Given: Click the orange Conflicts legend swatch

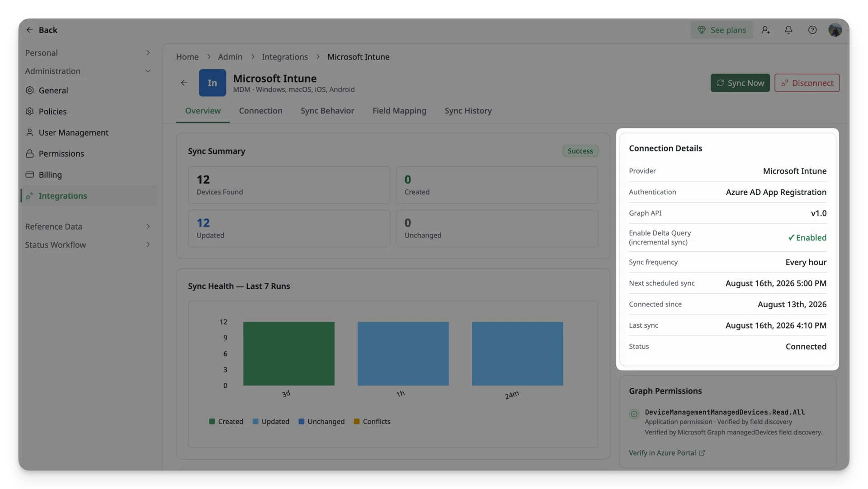Looking at the screenshot, I should [x=357, y=422].
